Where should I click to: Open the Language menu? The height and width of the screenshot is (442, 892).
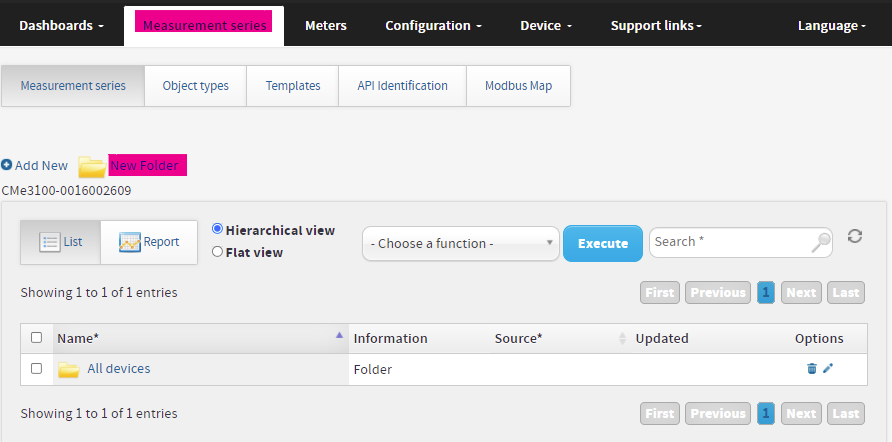pos(832,26)
